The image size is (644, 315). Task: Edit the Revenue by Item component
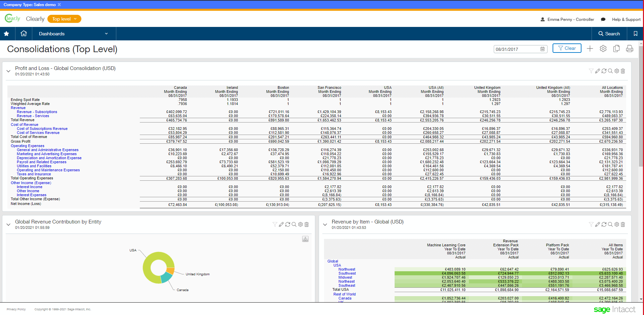597,224
